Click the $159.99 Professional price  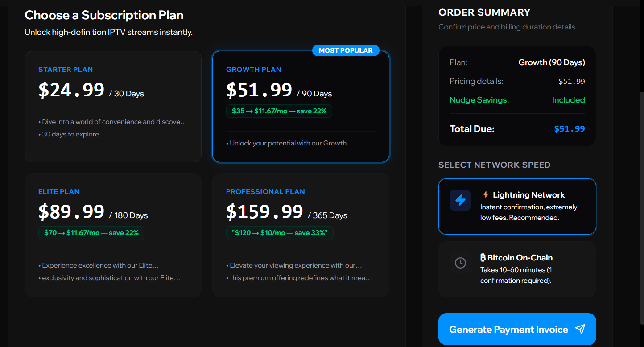[264, 211]
